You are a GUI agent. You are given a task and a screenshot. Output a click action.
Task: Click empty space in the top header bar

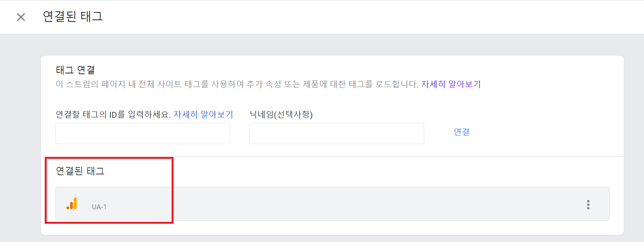tap(350, 17)
